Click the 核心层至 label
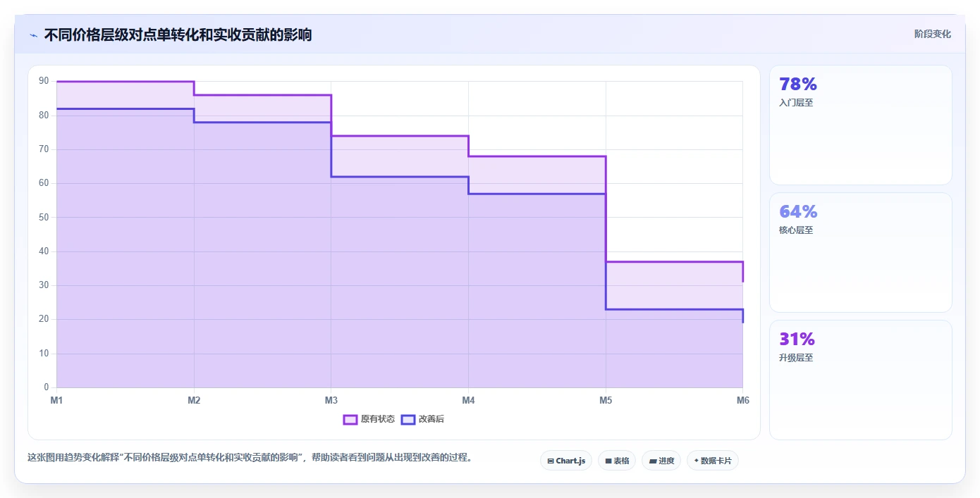980x498 pixels. click(x=796, y=230)
